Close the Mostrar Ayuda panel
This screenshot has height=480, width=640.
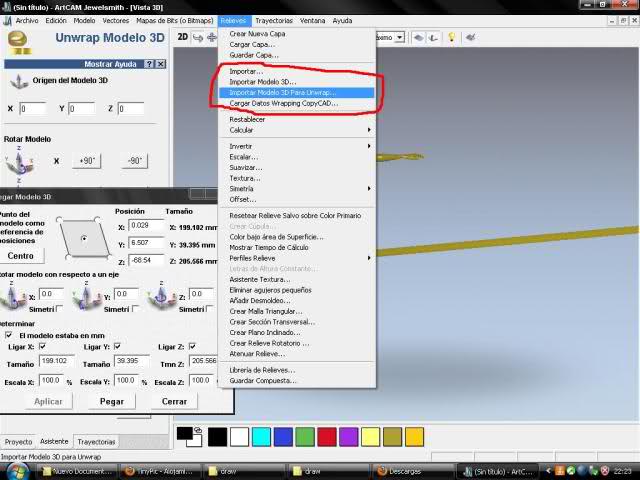point(161,64)
